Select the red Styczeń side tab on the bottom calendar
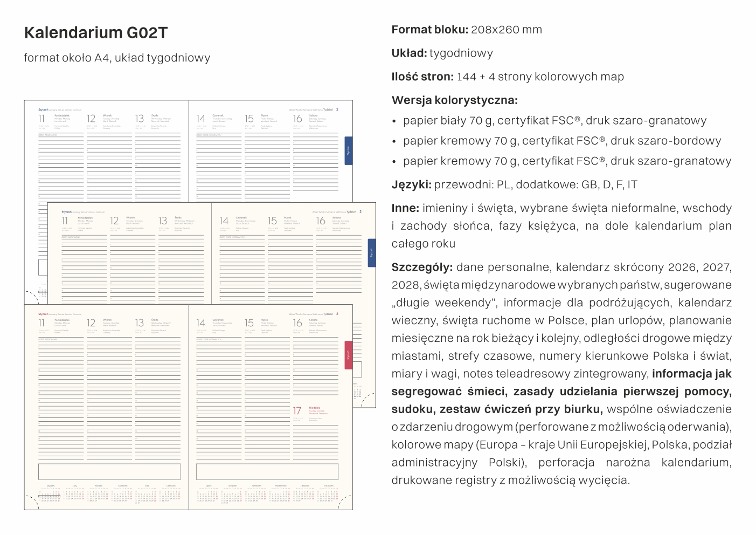This screenshot has width=756, height=535. pyautogui.click(x=349, y=355)
